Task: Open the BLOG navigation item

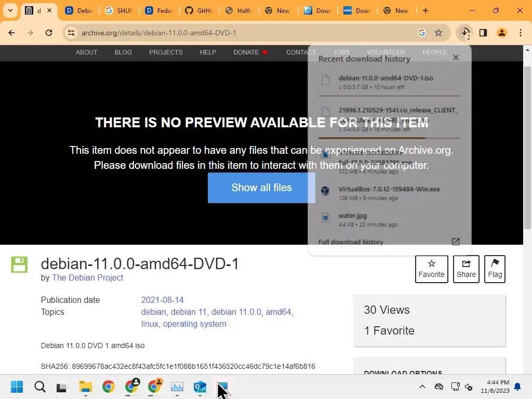Action: click(123, 52)
